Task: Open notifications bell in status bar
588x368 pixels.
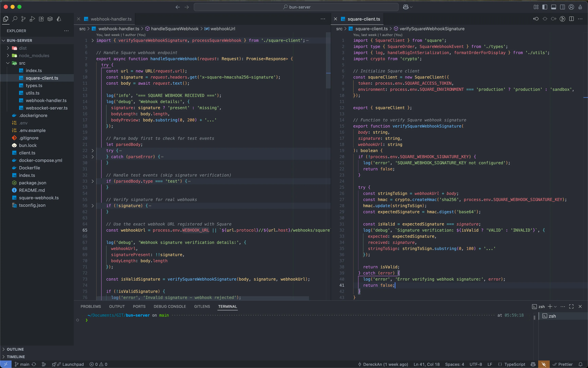Action: [x=581, y=364]
